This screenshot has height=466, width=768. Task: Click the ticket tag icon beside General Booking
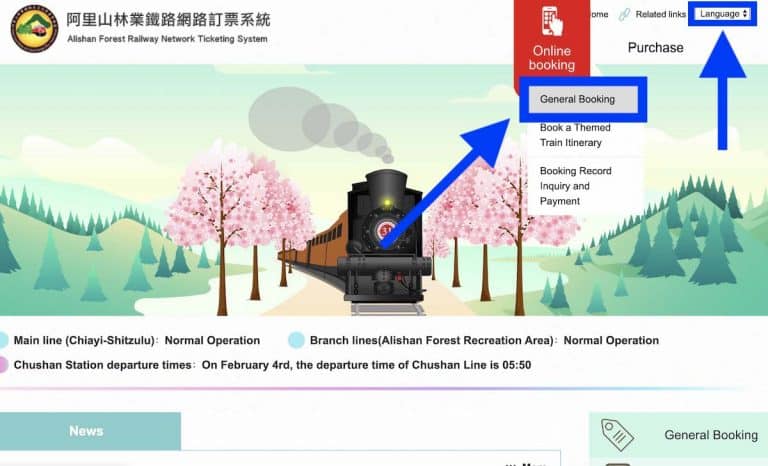click(x=617, y=435)
